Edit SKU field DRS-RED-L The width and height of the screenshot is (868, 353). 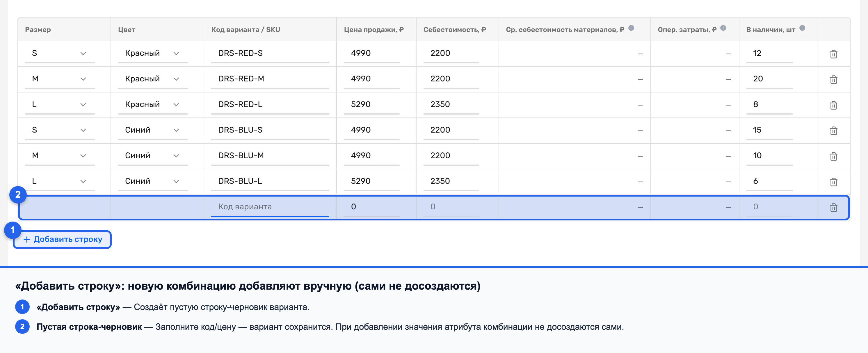270,104
